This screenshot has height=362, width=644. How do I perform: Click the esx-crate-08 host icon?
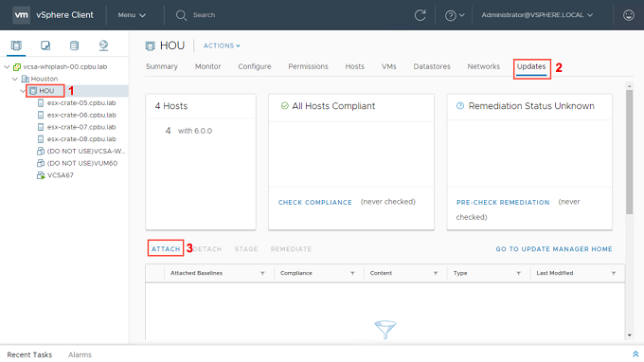[x=41, y=139]
